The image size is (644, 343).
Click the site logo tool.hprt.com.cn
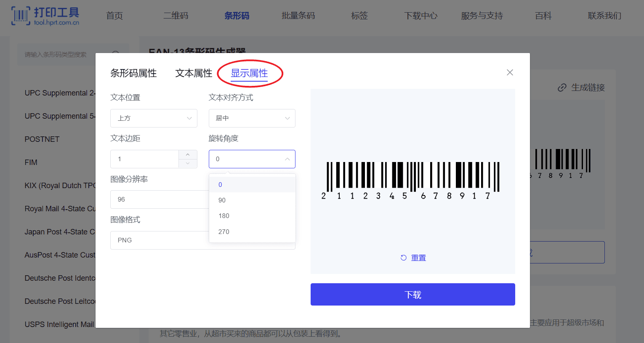(45, 16)
